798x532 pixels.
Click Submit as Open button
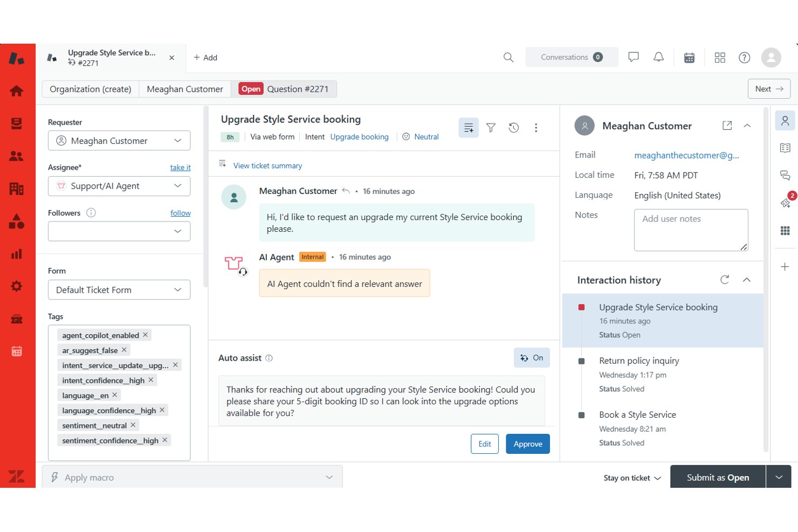coord(718,477)
